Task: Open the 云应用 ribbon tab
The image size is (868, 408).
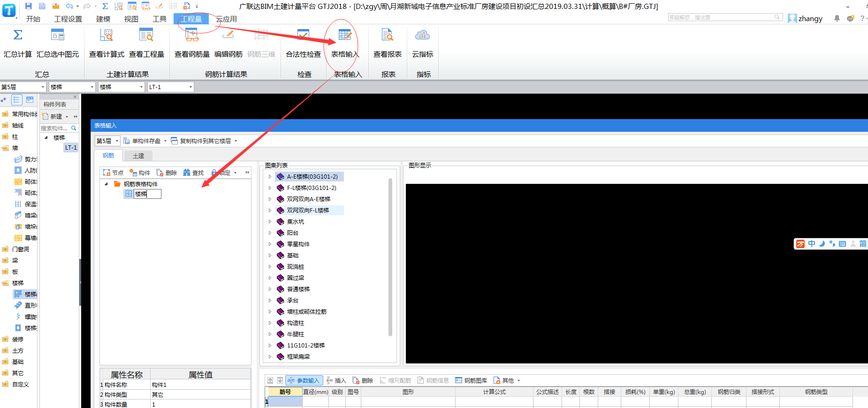Action: pos(226,19)
